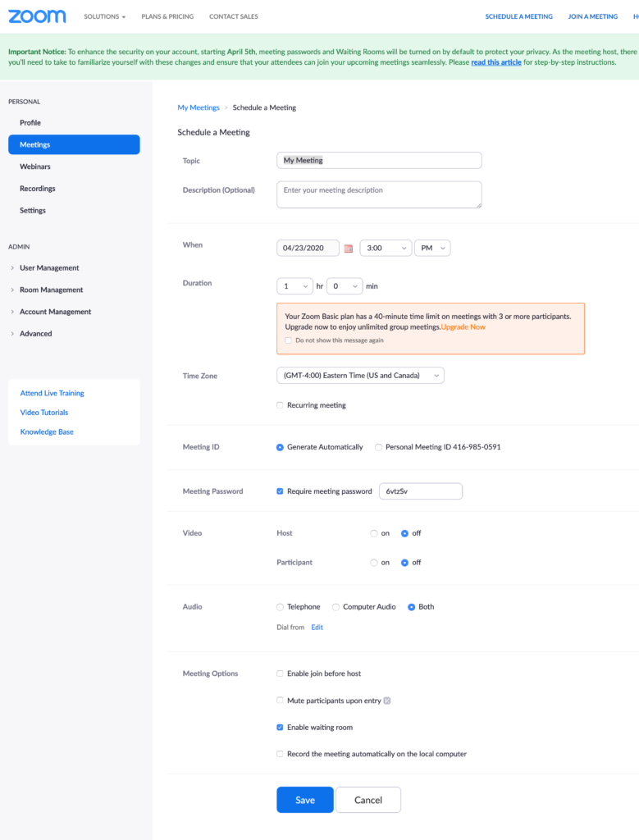Select Telephone audio option
This screenshot has width=639, height=840.
coord(280,607)
